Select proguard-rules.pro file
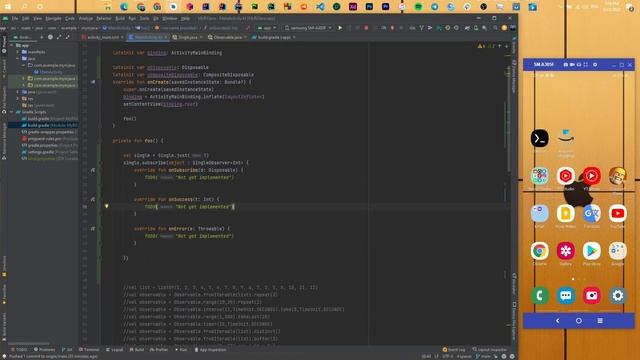The height and width of the screenshot is (360, 640). 49,138
